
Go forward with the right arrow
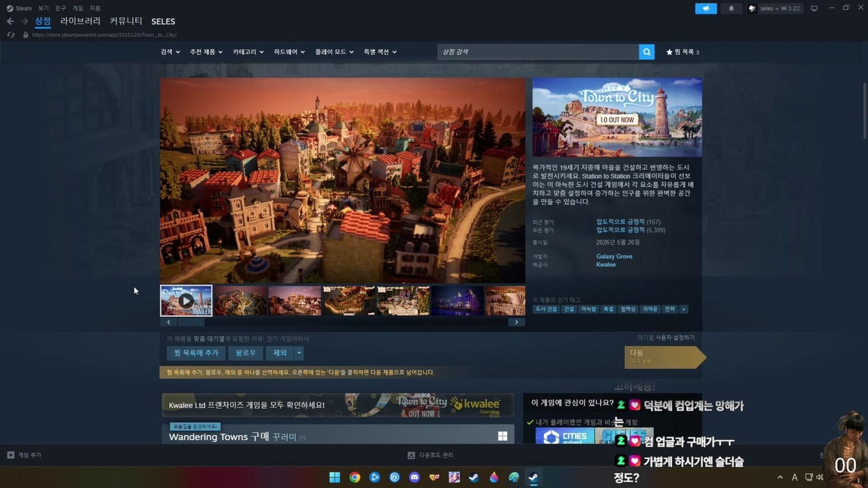pos(25,21)
